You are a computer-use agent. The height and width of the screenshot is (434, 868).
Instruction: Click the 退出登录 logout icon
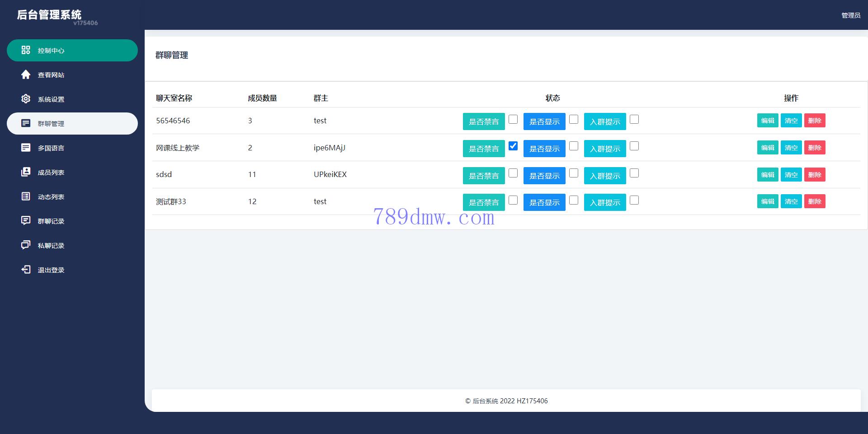pos(26,270)
